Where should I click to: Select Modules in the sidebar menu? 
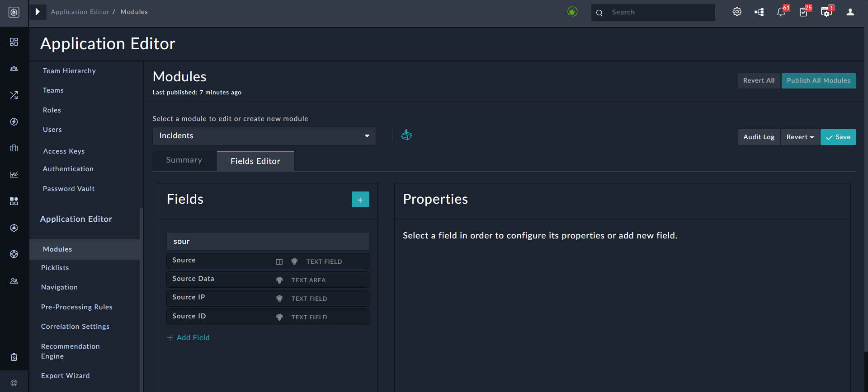point(85,249)
